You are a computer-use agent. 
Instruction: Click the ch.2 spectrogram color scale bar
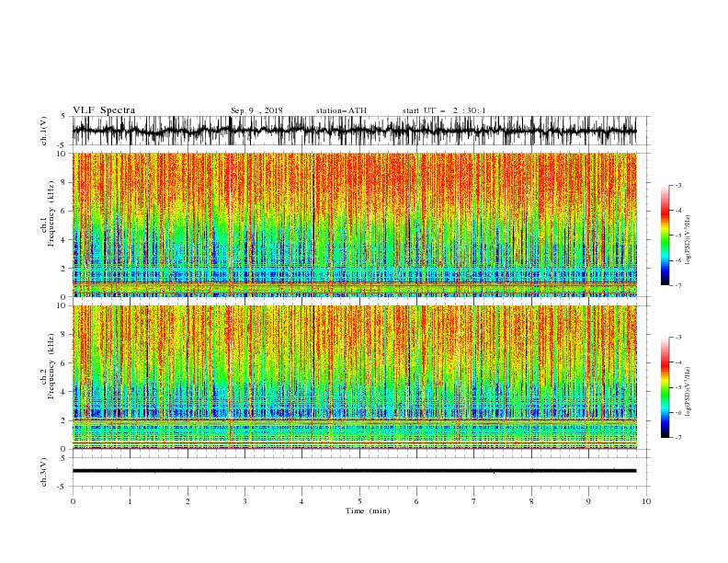point(665,387)
